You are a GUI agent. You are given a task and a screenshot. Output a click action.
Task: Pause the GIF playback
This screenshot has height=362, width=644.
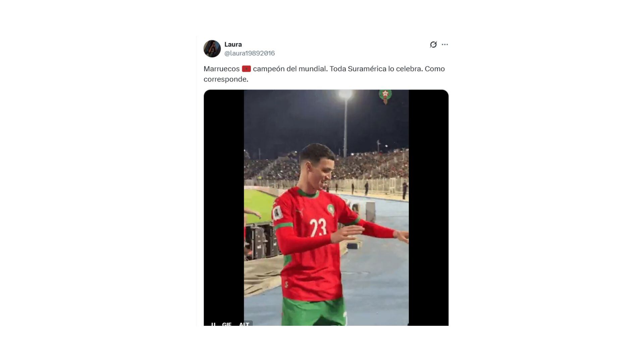click(213, 324)
